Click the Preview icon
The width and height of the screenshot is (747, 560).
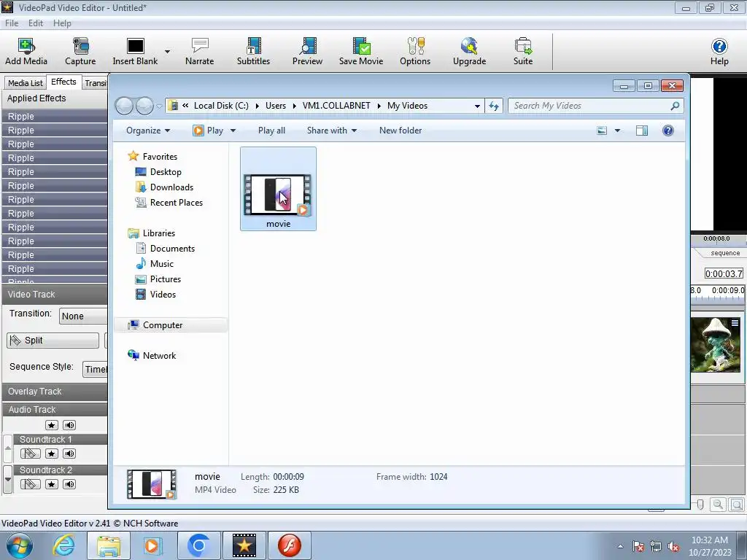tap(307, 52)
